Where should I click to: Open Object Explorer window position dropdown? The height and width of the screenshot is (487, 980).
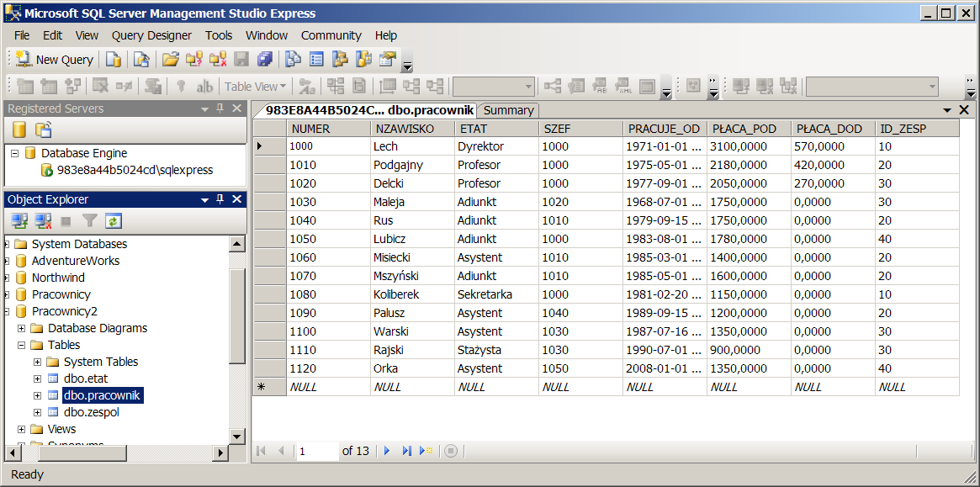pyautogui.click(x=204, y=200)
